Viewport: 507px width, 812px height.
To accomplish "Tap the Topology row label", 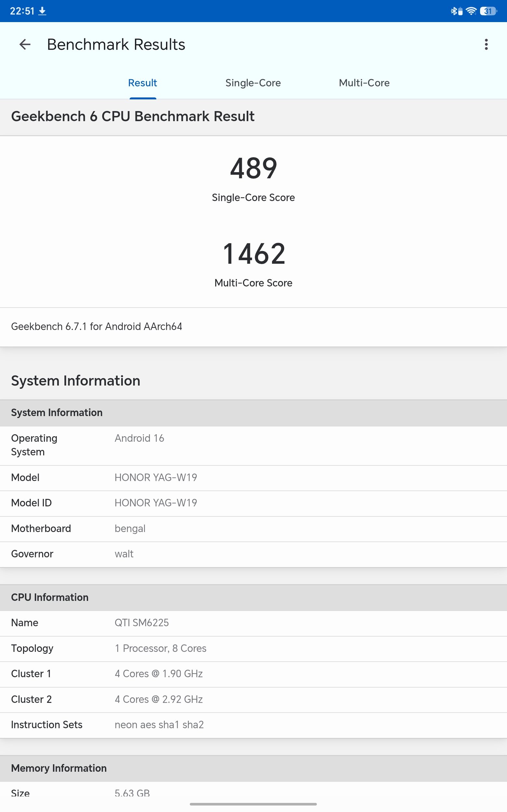I will [32, 648].
